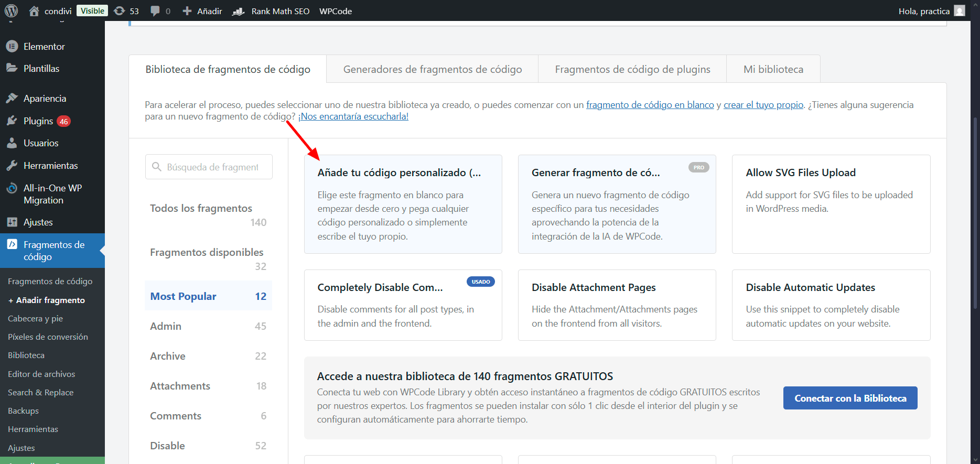Select Todos los fragmentos category
The width and height of the screenshot is (980, 464).
[208, 215]
